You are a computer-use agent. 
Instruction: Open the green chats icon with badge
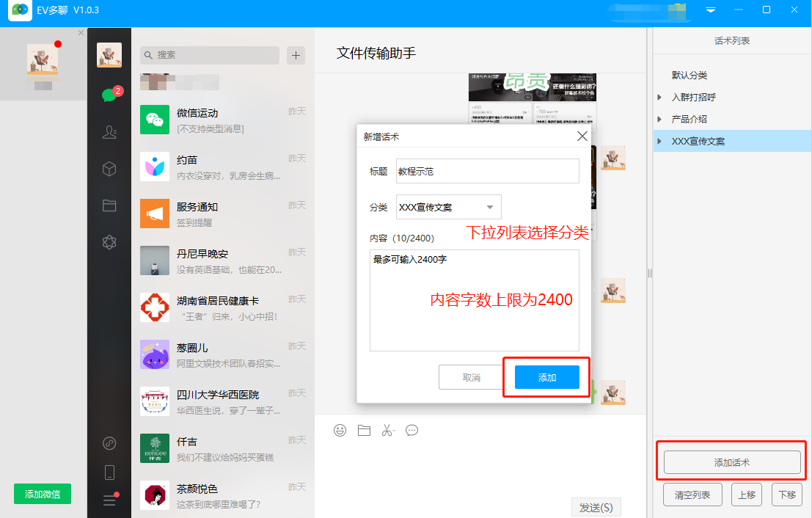(x=109, y=95)
